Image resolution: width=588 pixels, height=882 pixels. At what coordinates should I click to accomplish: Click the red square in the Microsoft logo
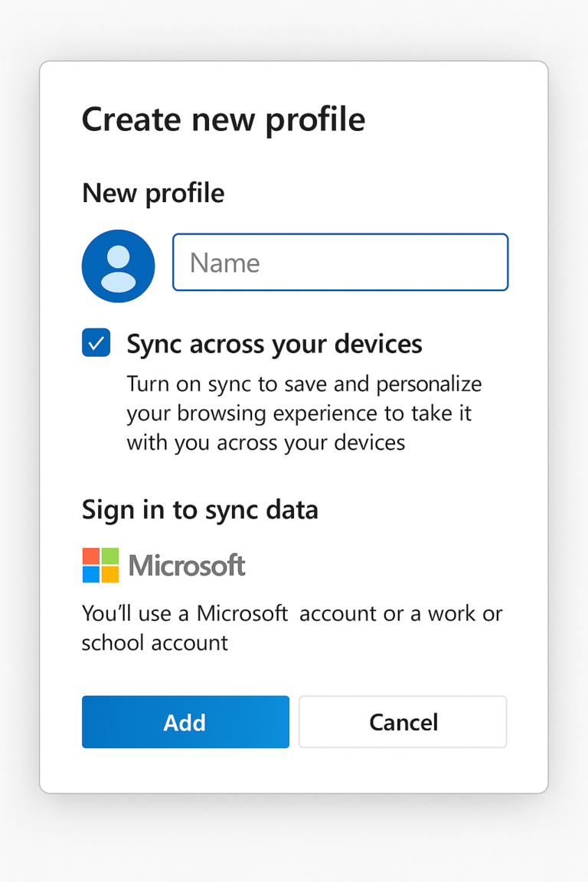pos(90,555)
